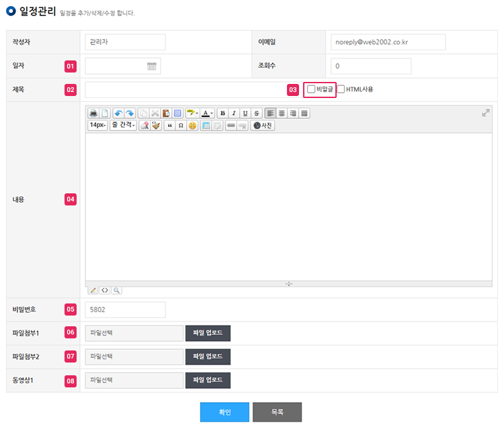Screen dimensions: 504x429
Task: Click the editor resize handle bar
Action: coord(289,283)
